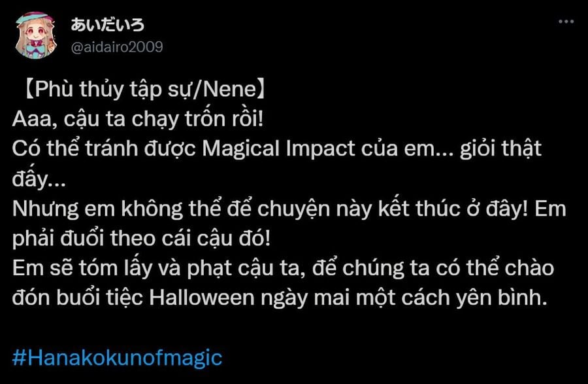The image size is (588, 384).
Task: Click the phrase 'buổi tiệc' in the last line
Action: pos(100,298)
